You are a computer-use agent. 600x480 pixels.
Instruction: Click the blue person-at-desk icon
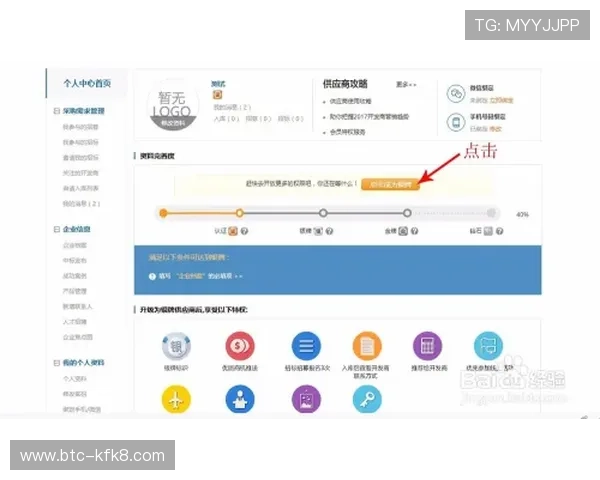240,400
